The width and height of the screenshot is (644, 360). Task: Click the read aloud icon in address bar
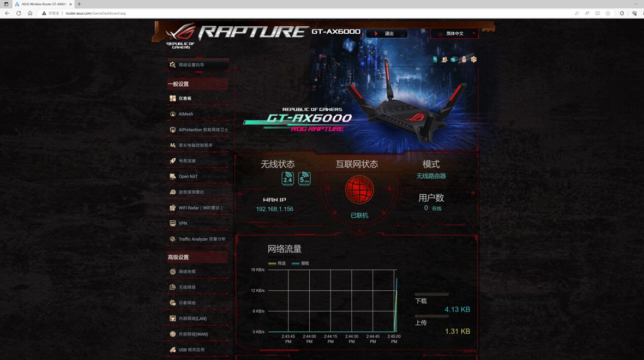(x=587, y=13)
